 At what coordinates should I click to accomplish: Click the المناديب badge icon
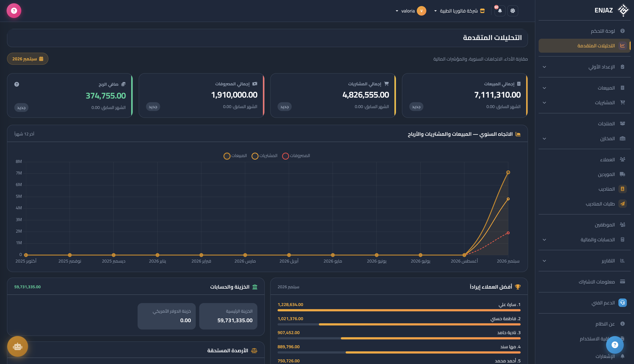(x=622, y=189)
